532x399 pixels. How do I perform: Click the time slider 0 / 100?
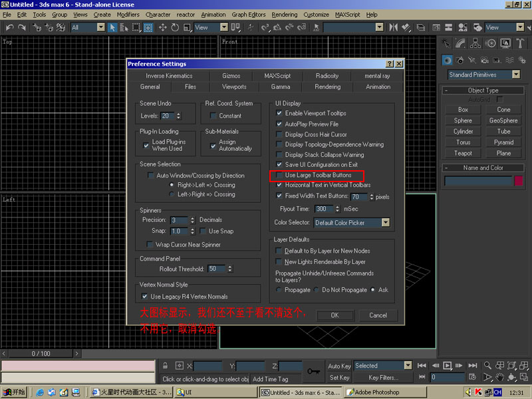pos(41,354)
